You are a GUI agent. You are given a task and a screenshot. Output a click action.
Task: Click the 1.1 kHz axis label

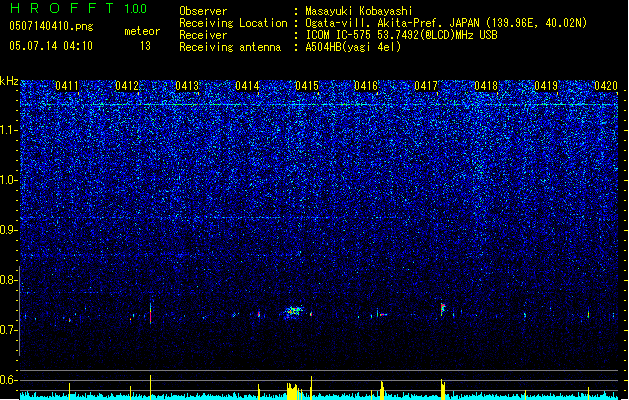tap(8, 130)
